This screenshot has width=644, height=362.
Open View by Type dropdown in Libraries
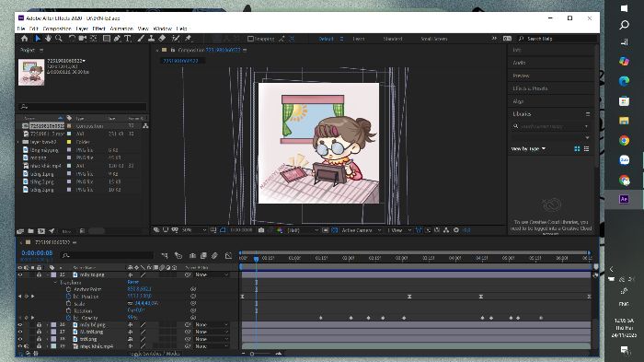(x=528, y=148)
